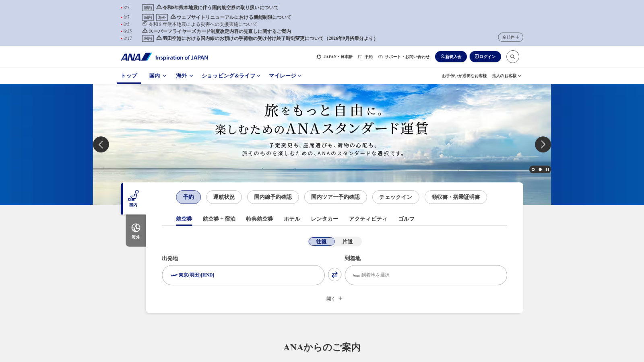Pause the banner slideshow

[547, 169]
